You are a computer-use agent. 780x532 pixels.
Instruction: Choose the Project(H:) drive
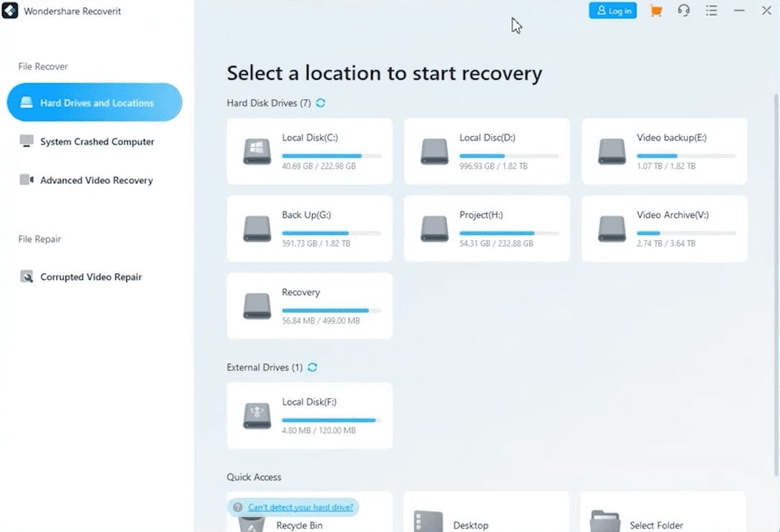pyautogui.click(x=487, y=229)
